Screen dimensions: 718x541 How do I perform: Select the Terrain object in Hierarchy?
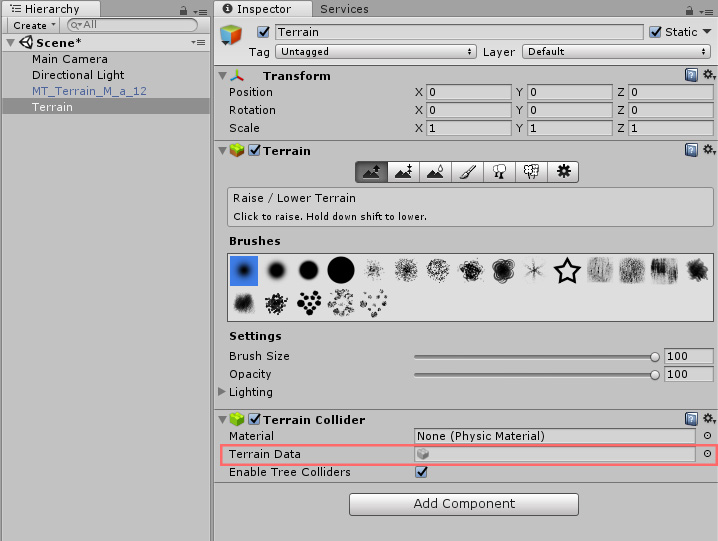click(106, 107)
